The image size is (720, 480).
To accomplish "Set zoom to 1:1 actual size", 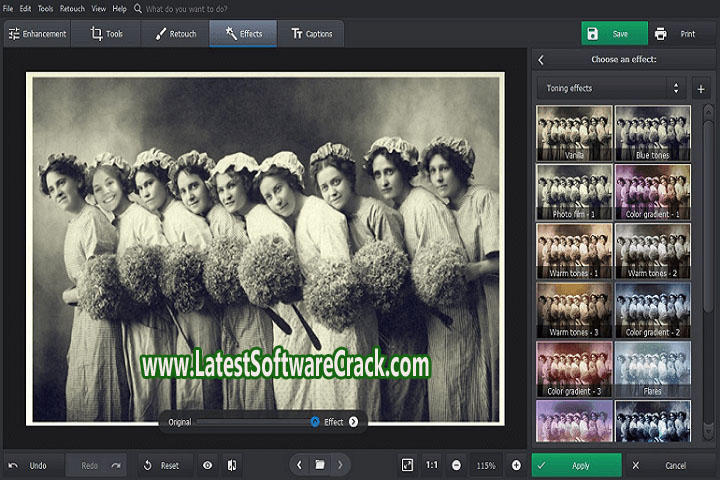I will point(431,465).
